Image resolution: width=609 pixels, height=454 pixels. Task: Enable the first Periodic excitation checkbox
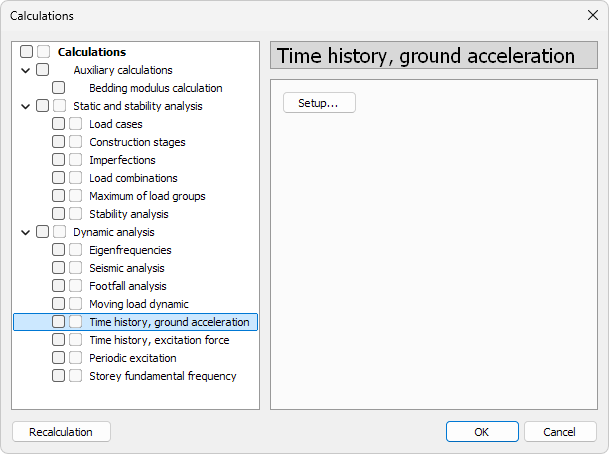point(59,357)
